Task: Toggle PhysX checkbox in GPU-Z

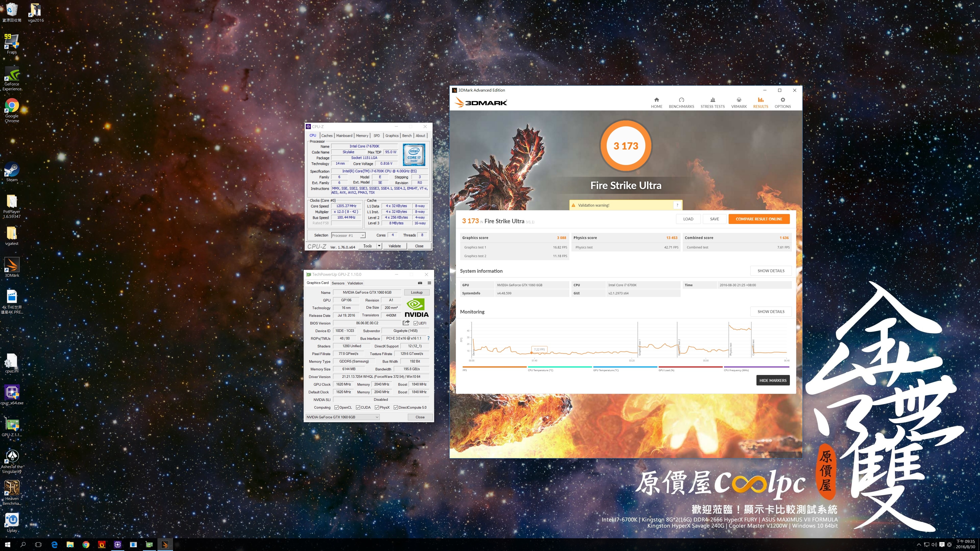Action: tap(377, 407)
